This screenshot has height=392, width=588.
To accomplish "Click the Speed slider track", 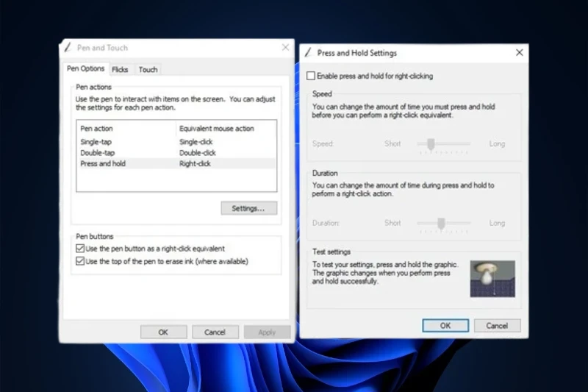I will click(443, 144).
